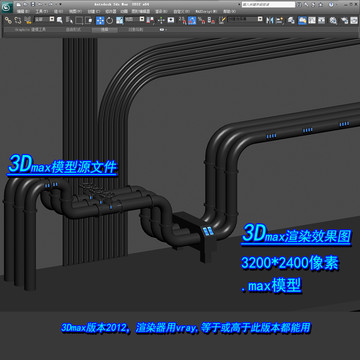This screenshot has width=360, height=360.
Task: Toggle the Angle Snap button
Action: pos(192,20)
